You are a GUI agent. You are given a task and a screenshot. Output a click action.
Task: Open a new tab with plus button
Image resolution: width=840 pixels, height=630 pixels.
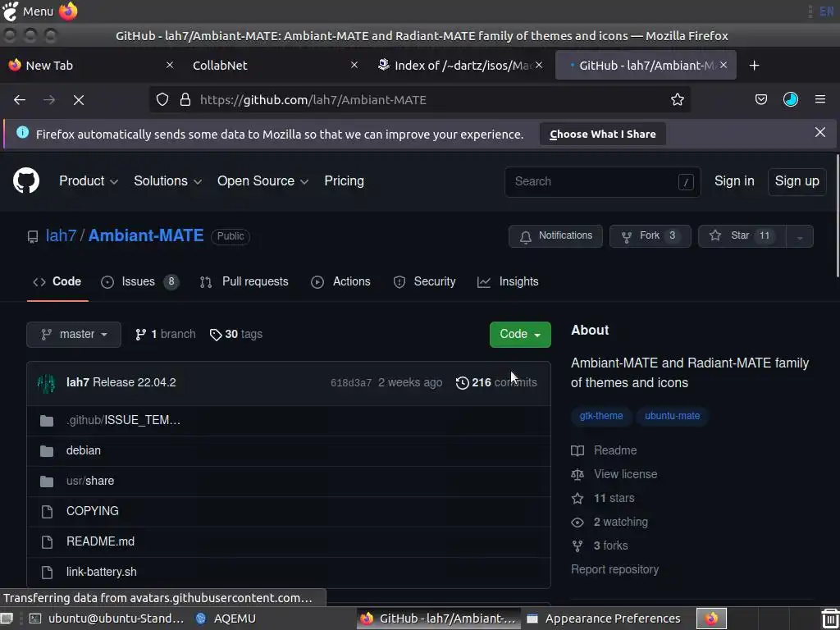pos(755,66)
